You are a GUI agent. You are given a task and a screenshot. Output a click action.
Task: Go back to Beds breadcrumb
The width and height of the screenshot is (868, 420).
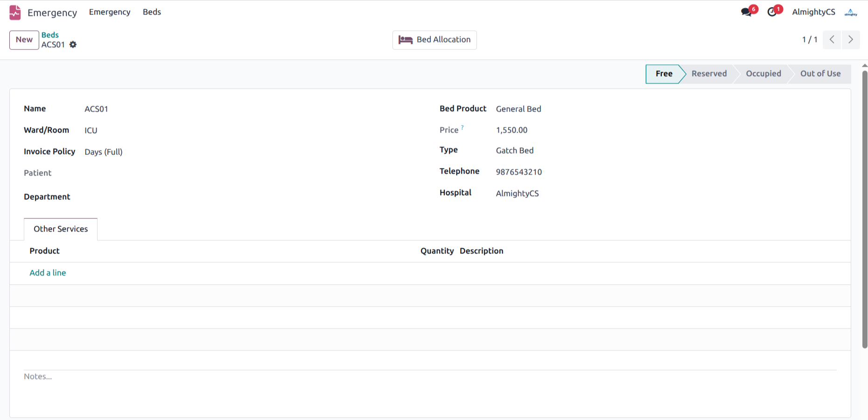coord(50,35)
